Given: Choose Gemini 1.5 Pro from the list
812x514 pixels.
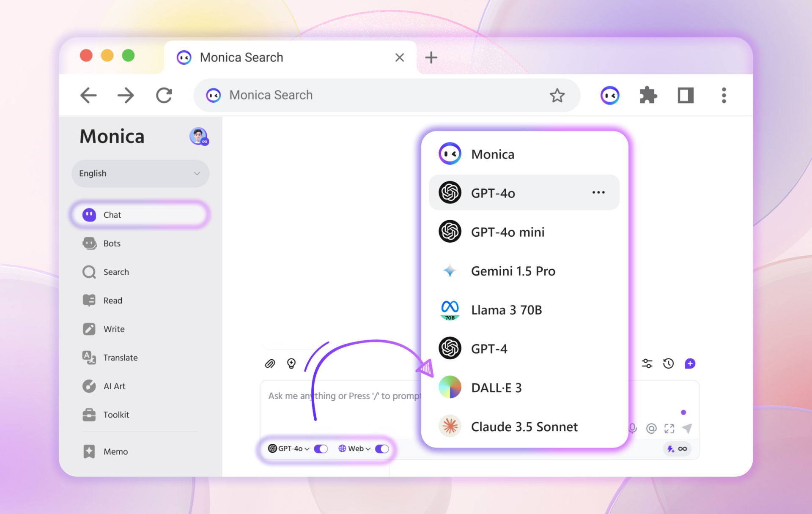Looking at the screenshot, I should [x=513, y=271].
